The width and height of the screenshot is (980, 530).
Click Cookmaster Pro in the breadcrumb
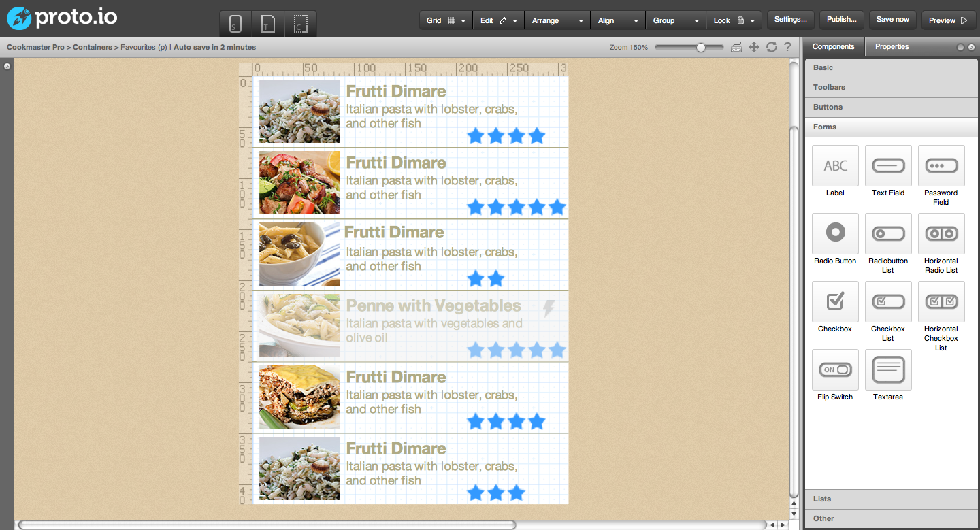(x=35, y=48)
